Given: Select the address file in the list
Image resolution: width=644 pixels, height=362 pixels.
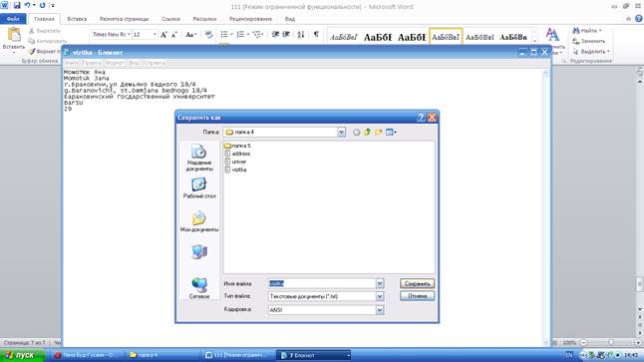Looking at the screenshot, I should [x=237, y=154].
